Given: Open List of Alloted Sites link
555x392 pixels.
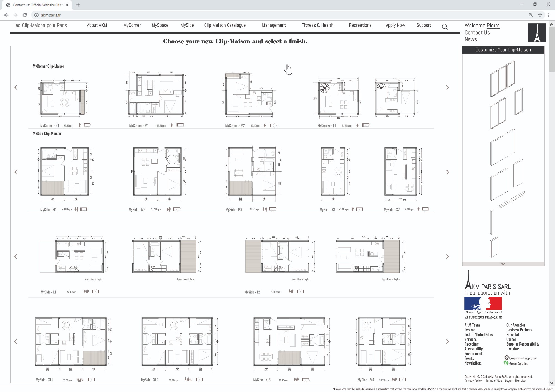Looking at the screenshot, I should (x=478, y=335).
